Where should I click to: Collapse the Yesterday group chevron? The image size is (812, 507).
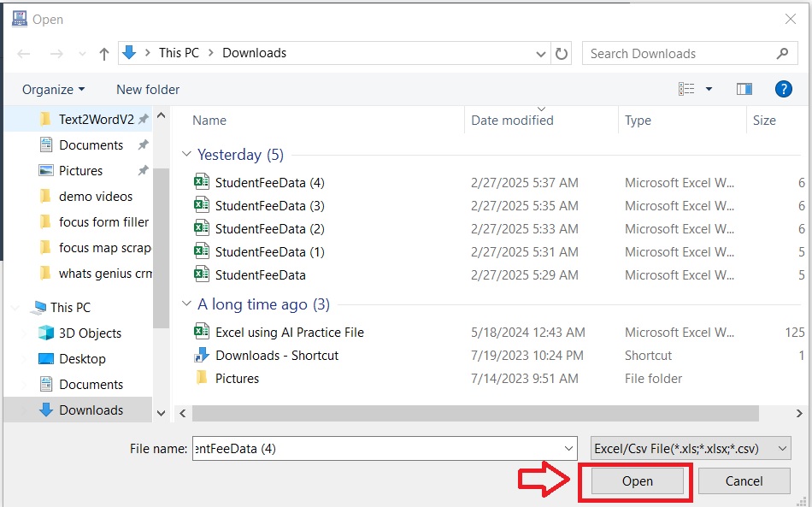[x=186, y=155]
